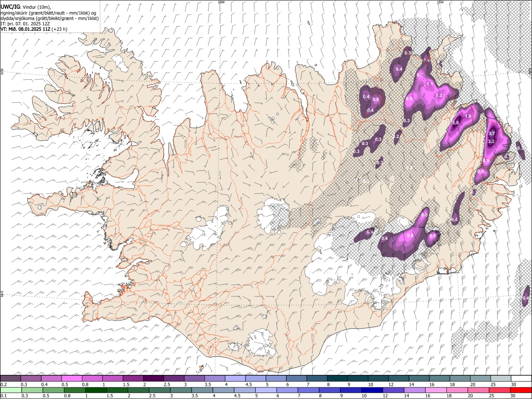Pick the bright red 30 swatch in the lower legend row
The height and width of the screenshot is (399, 532).
521,390
